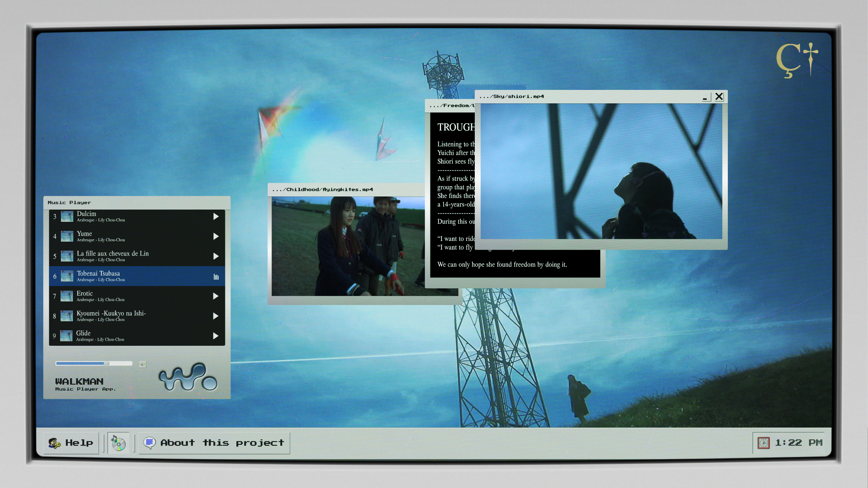
Task: Play the track Glide
Action: (x=216, y=336)
